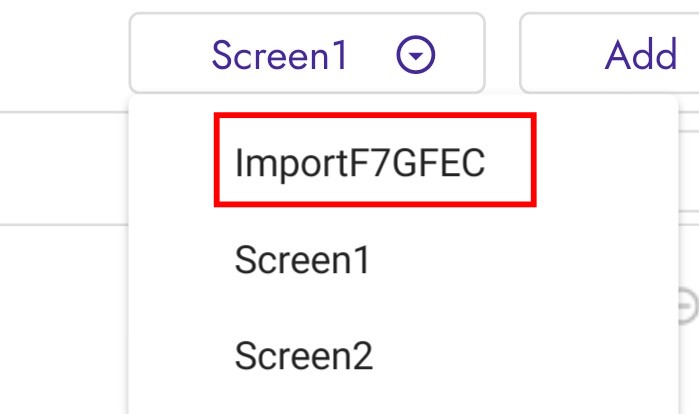
Task: Choose Screen1 in the dropdown list
Action: pos(302,261)
